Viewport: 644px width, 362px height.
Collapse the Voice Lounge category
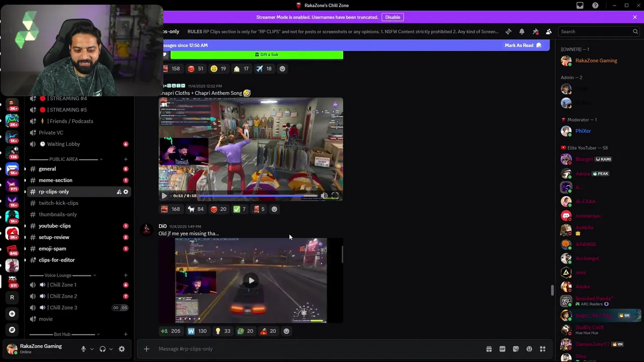pyautogui.click(x=62, y=276)
